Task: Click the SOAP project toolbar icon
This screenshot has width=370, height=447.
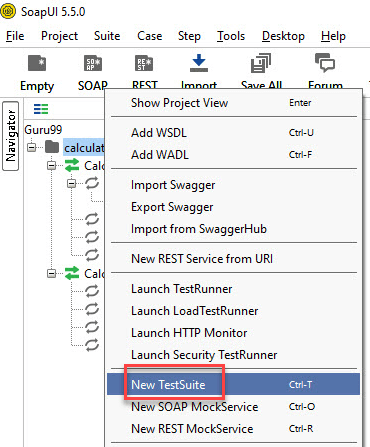Action: tap(93, 63)
